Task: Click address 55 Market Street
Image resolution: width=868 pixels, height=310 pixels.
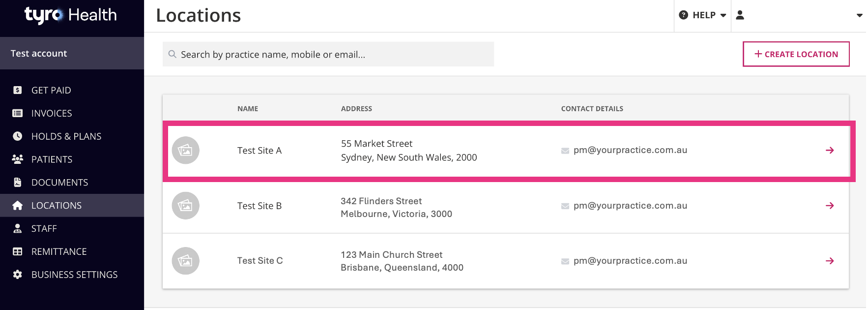Action: click(377, 144)
